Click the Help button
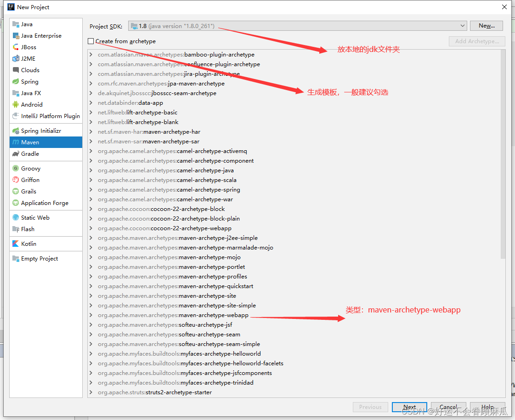 pos(487,407)
